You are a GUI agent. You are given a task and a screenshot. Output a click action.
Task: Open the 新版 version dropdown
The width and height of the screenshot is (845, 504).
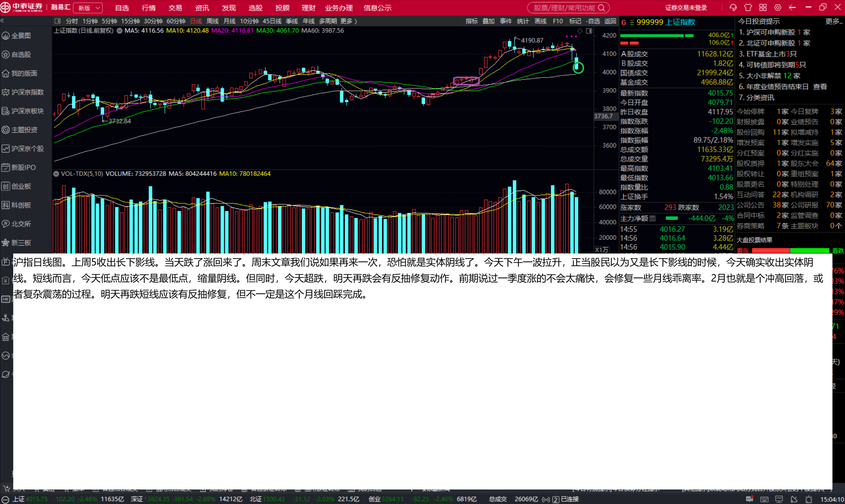point(88,8)
